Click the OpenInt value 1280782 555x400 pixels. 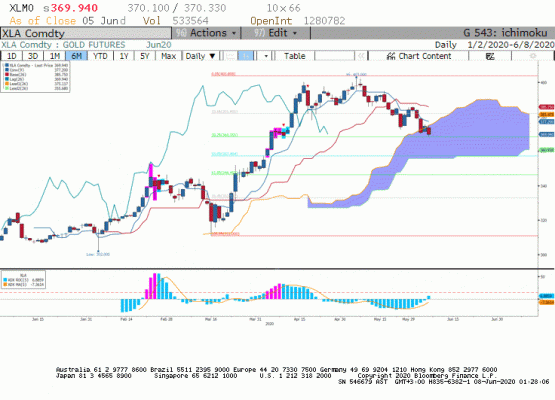point(324,21)
